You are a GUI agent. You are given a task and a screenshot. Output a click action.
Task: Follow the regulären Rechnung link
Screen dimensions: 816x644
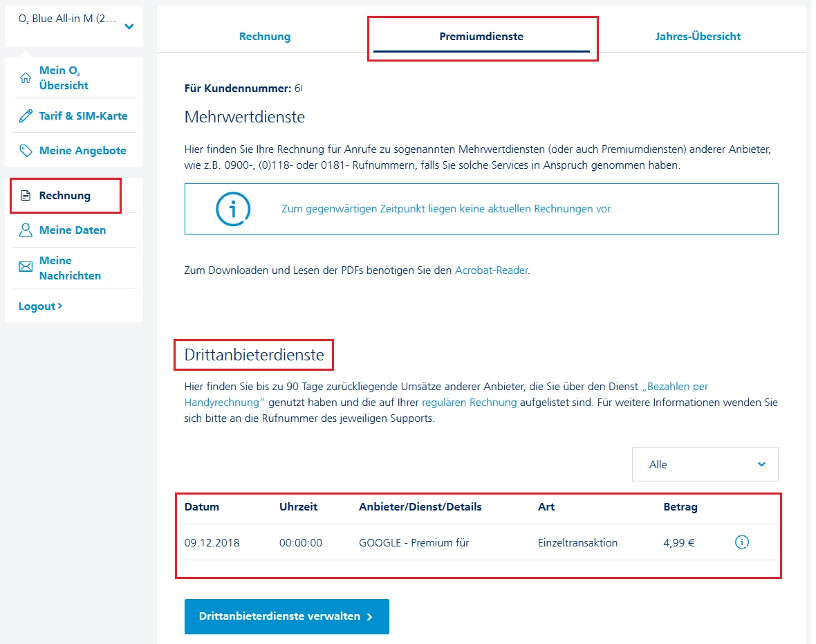(469, 403)
